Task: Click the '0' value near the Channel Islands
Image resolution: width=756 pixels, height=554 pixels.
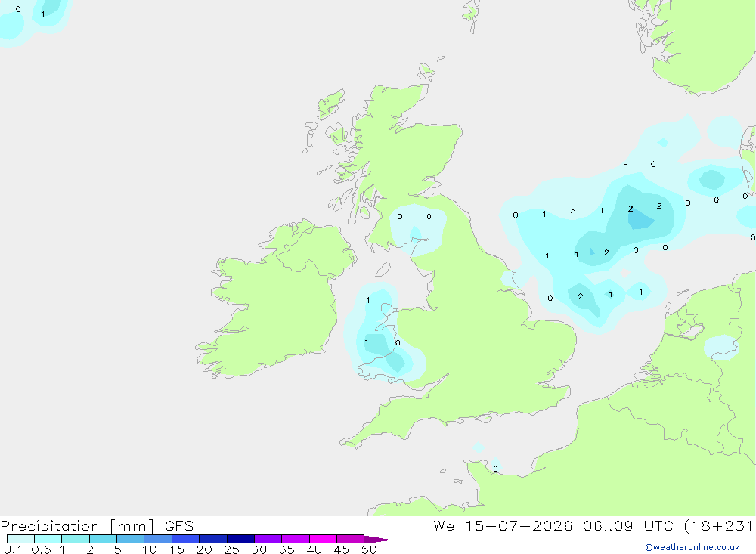Action: (x=495, y=469)
